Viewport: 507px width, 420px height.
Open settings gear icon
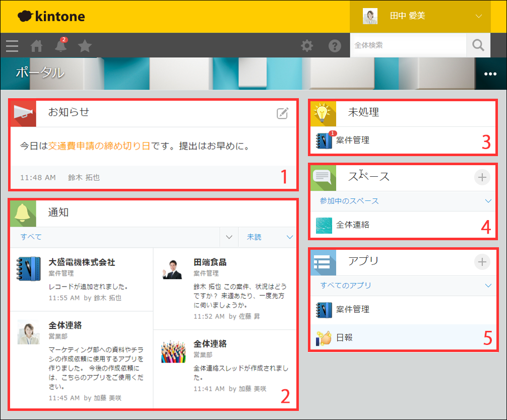pyautogui.click(x=307, y=46)
